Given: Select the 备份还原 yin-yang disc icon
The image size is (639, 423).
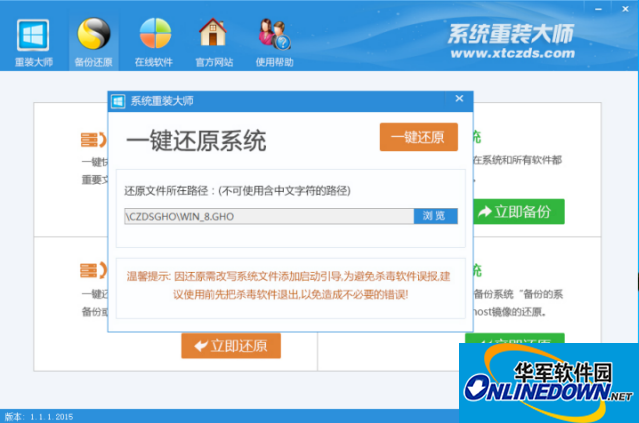Looking at the screenshot, I should 94,33.
